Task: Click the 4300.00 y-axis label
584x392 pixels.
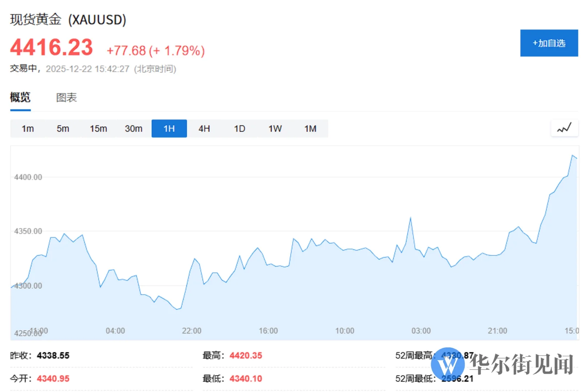Action: (28, 286)
